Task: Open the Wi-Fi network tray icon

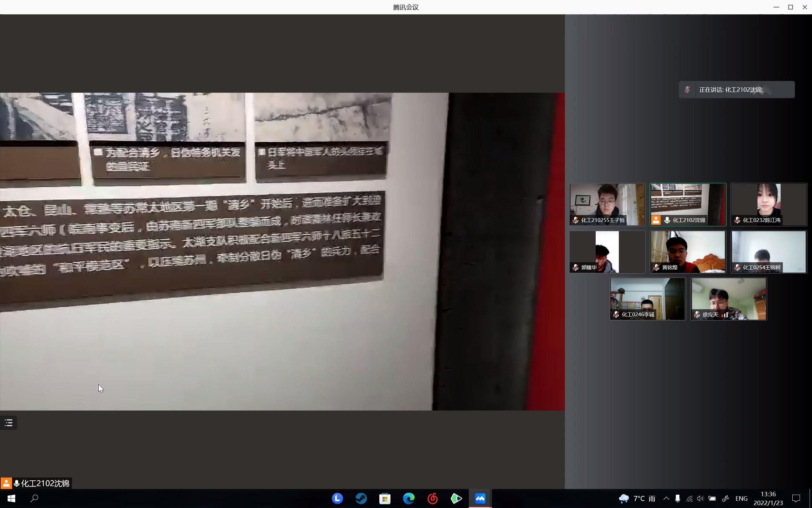Action: (x=690, y=498)
